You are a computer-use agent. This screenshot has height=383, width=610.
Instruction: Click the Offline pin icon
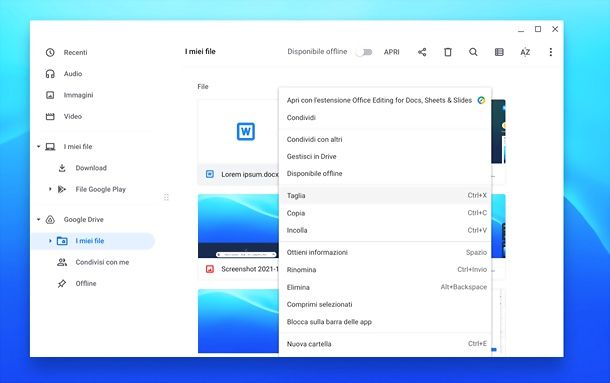click(62, 283)
